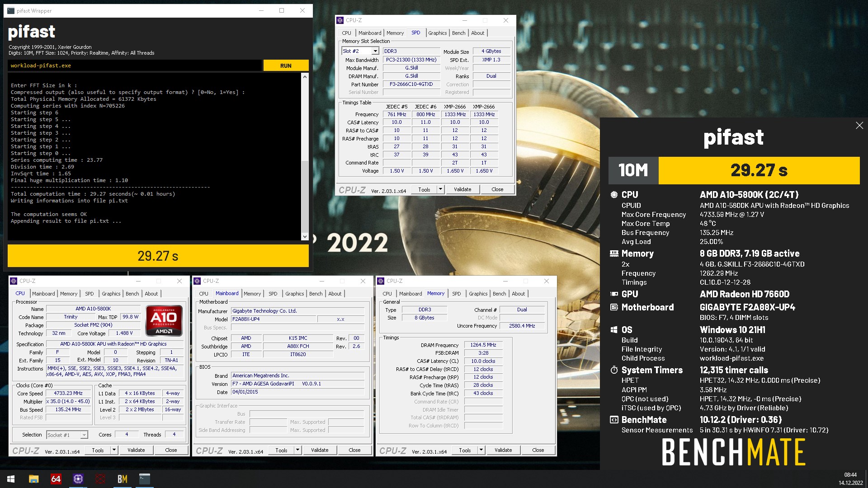Click Close button in SPD window
868x488 pixels.
(497, 189)
